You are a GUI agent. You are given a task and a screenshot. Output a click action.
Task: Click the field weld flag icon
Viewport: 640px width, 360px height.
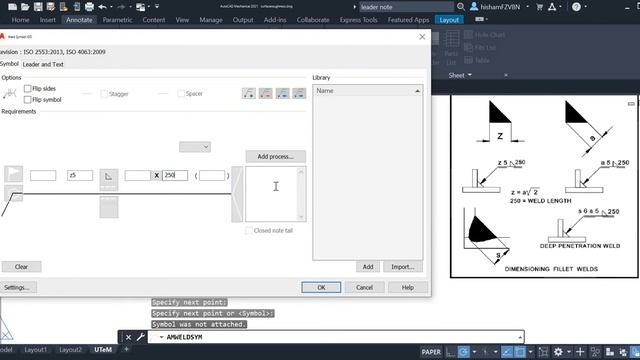(13, 174)
